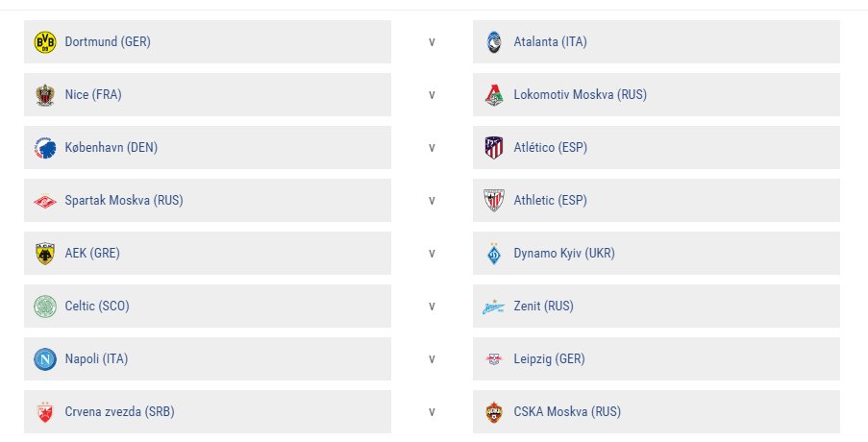This screenshot has width=868, height=442.
Task: Open CSKA Moskva (RUS) team page
Action: (x=567, y=412)
